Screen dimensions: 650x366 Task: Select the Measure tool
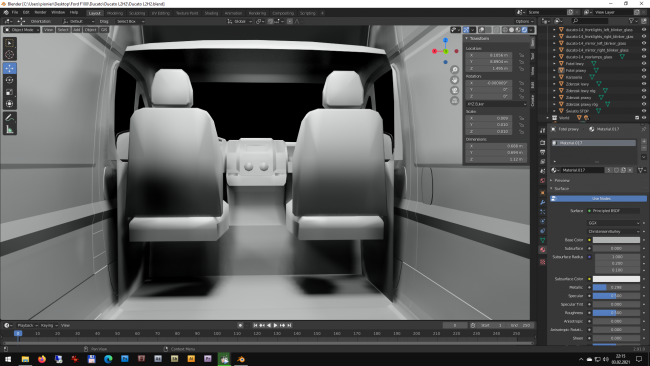(x=10, y=130)
